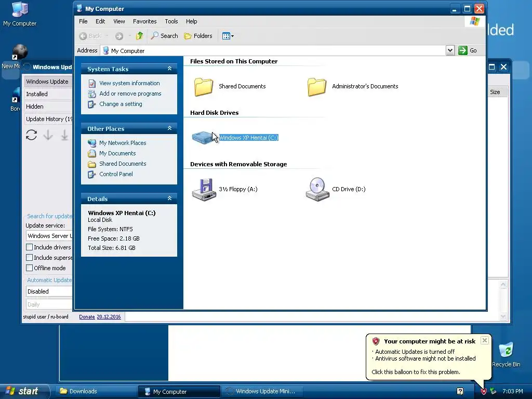532x399 pixels.
Task: Toggle the Folders pane button
Action: tap(198, 36)
